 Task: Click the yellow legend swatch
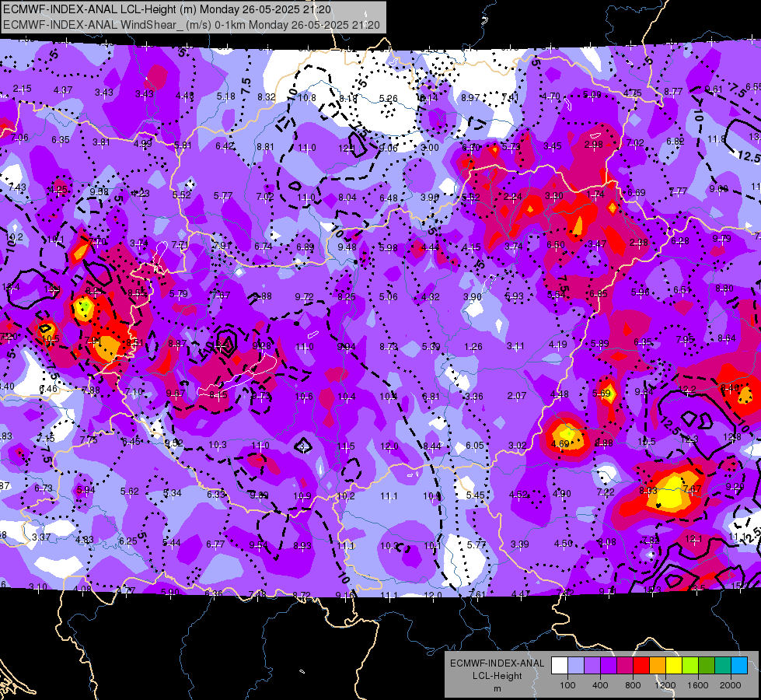point(674,666)
